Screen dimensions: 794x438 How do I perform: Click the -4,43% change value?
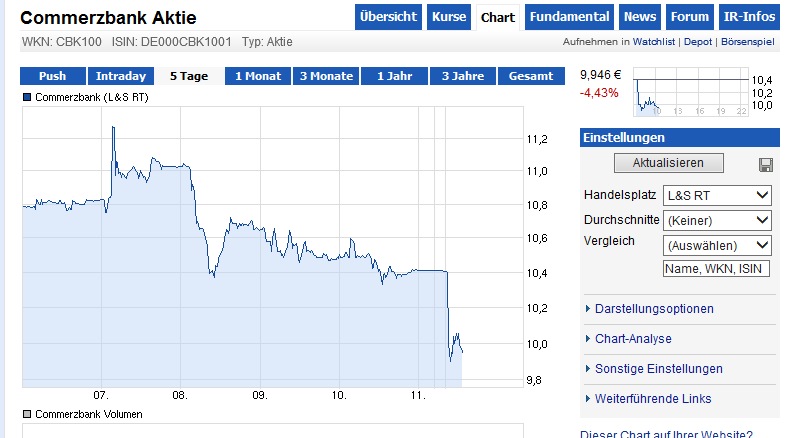point(599,93)
